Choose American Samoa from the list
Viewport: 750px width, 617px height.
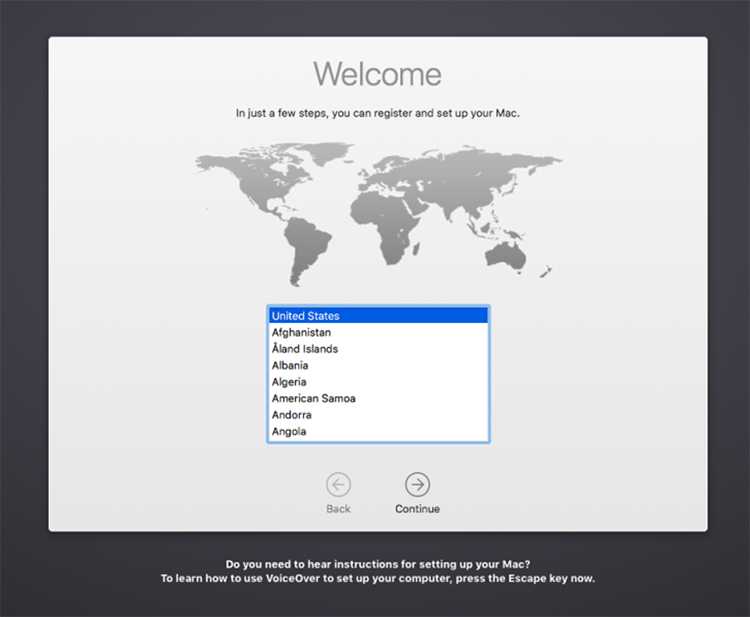(x=377, y=398)
